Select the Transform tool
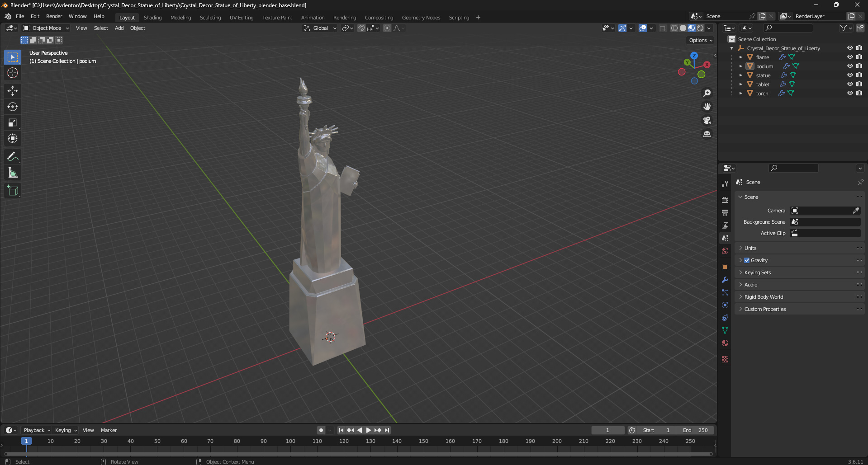This screenshot has height=465, width=868. (x=13, y=138)
